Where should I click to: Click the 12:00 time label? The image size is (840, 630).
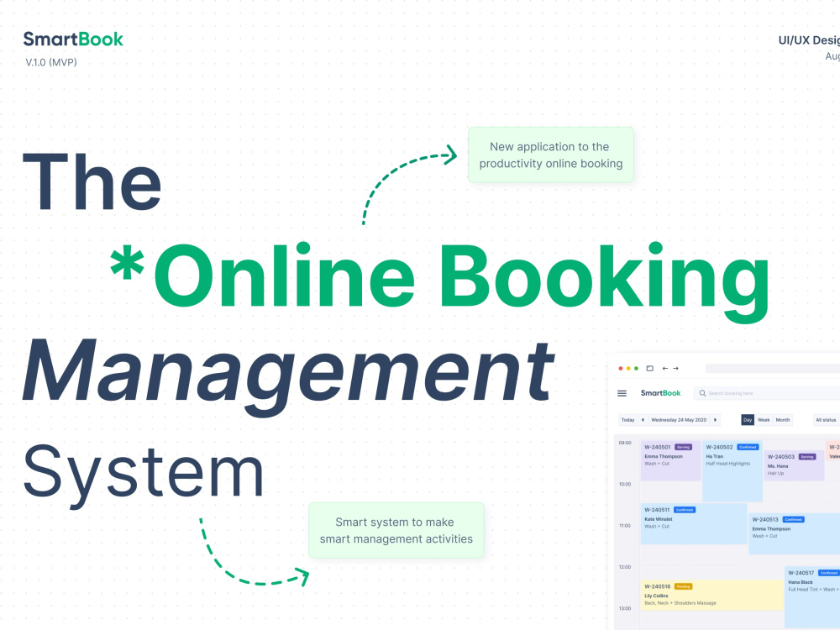click(625, 567)
